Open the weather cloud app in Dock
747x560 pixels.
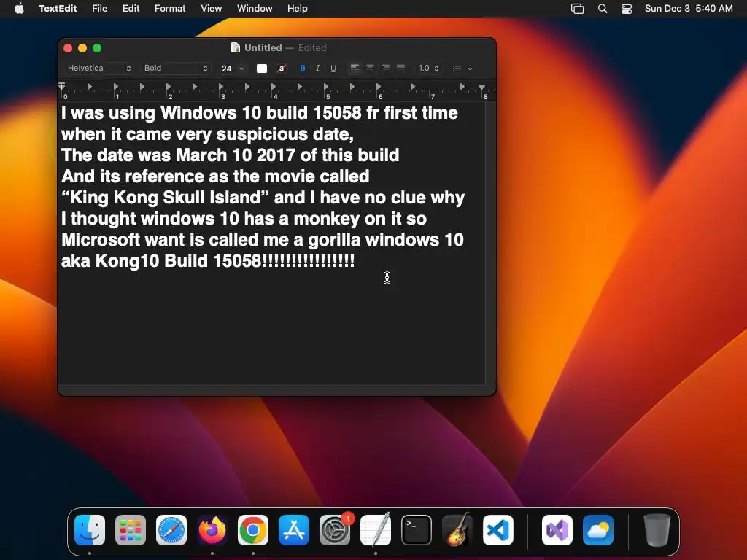pos(598,530)
